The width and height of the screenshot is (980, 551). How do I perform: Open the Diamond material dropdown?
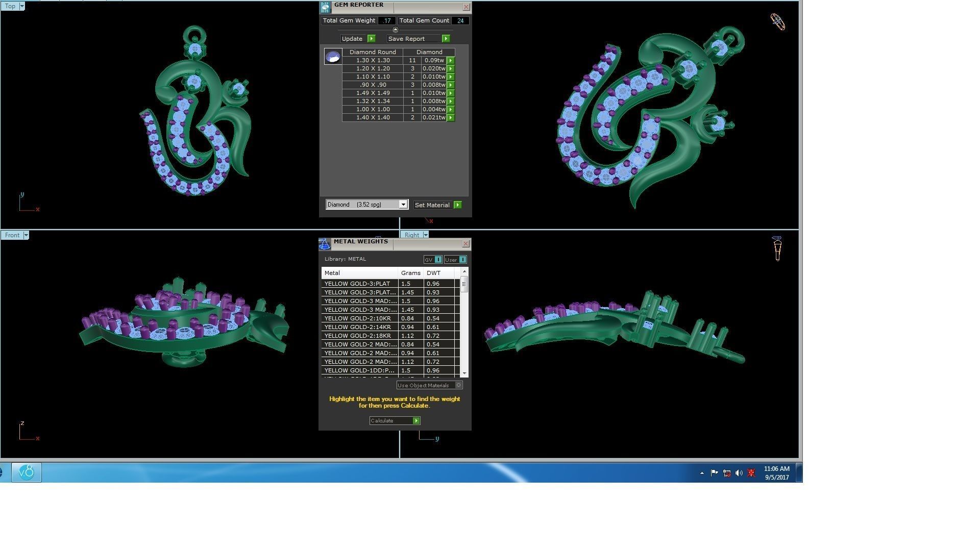pyautogui.click(x=403, y=205)
